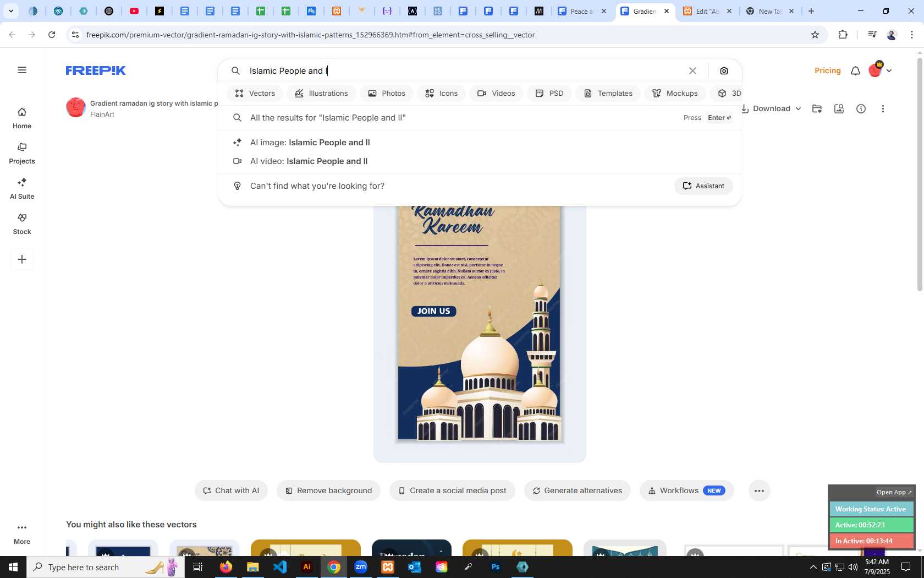The image size is (924, 578).
Task: Click the Chrome address bar URL
Action: click(x=311, y=35)
